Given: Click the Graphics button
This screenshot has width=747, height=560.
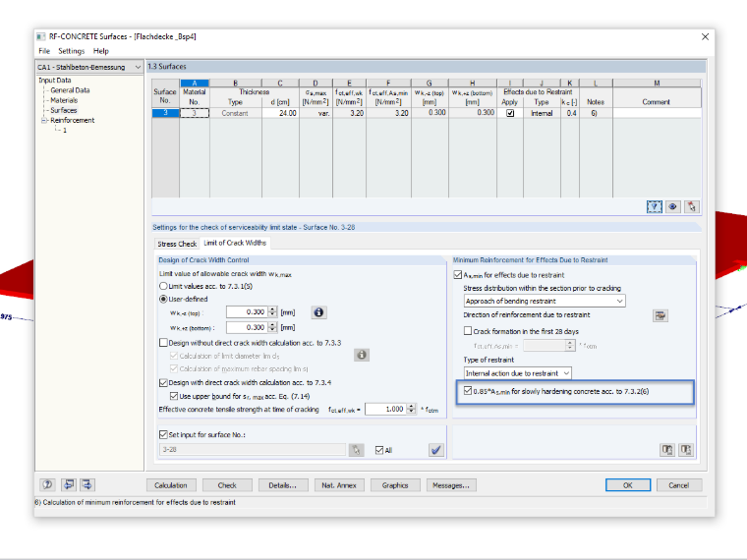Looking at the screenshot, I should pyautogui.click(x=395, y=485).
